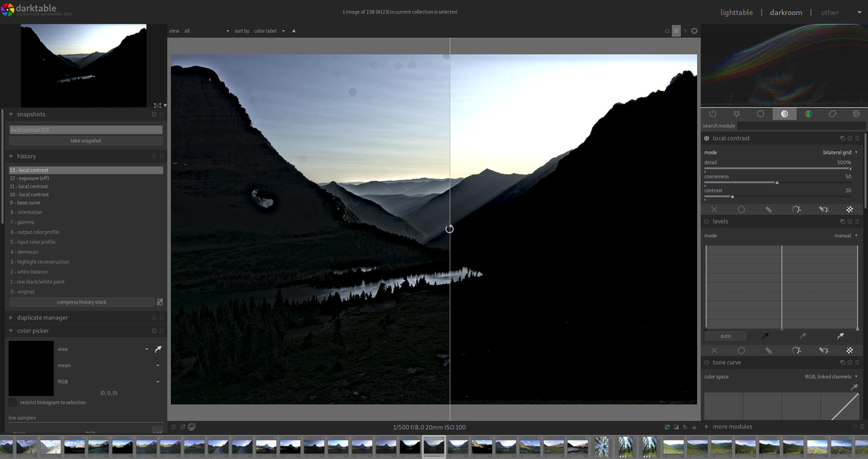Screen dimensions: 868x459
Task: Change tone curve color space dropdown
Action: pos(831,377)
